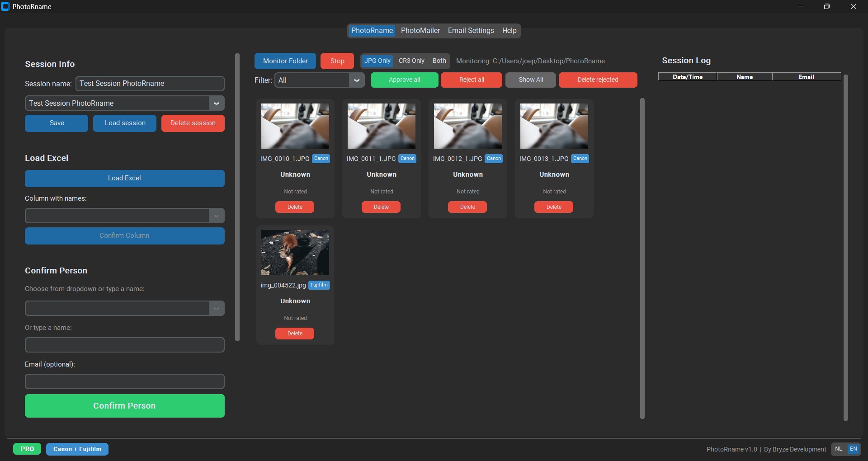Open the Confirm Person name dropdown
The width and height of the screenshot is (868, 461).
217,308
